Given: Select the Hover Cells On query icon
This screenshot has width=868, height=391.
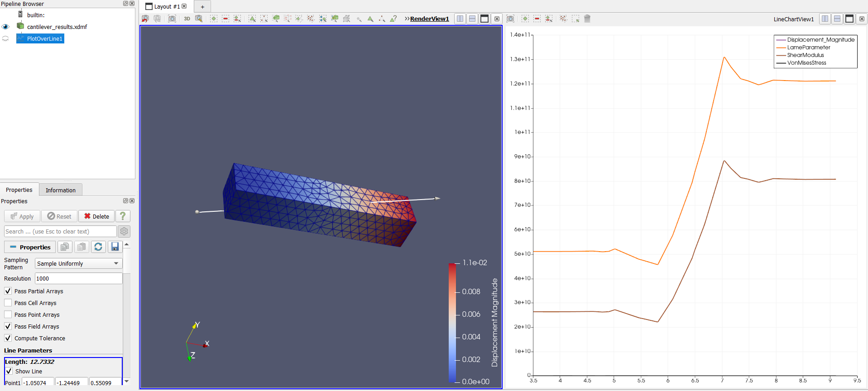Looking at the screenshot, I should [393, 19].
